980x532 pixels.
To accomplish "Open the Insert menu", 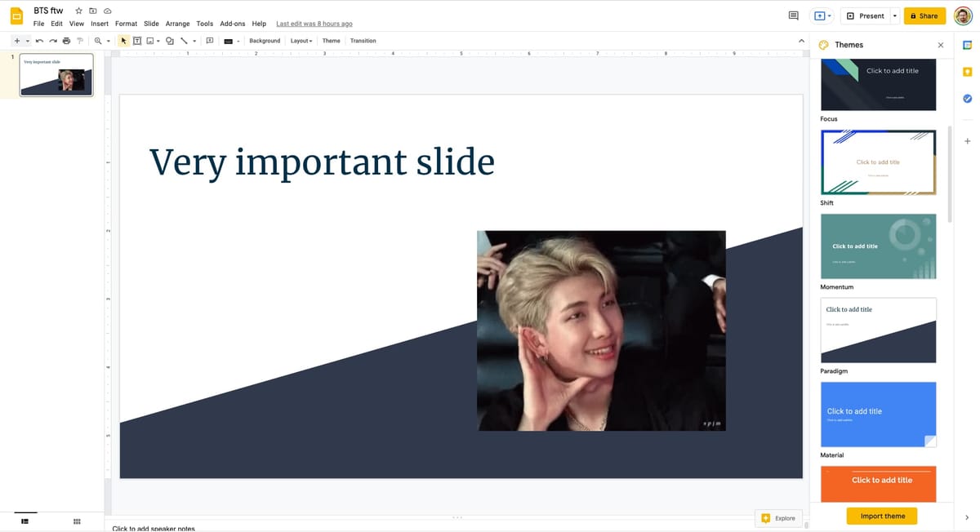I will pyautogui.click(x=100, y=24).
